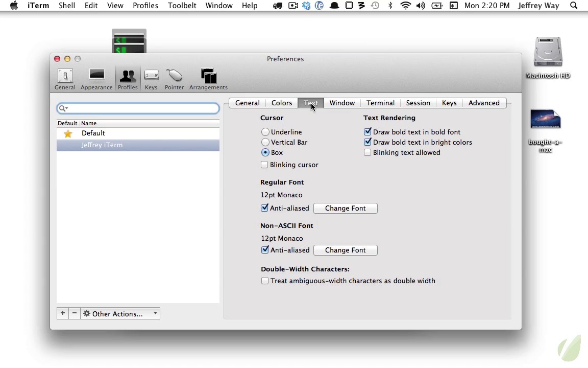Click the volume icon in menu bar
588x368 pixels.
click(x=421, y=6)
